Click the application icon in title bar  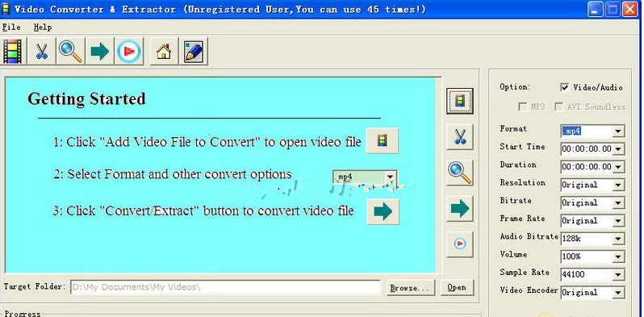(x=6, y=9)
